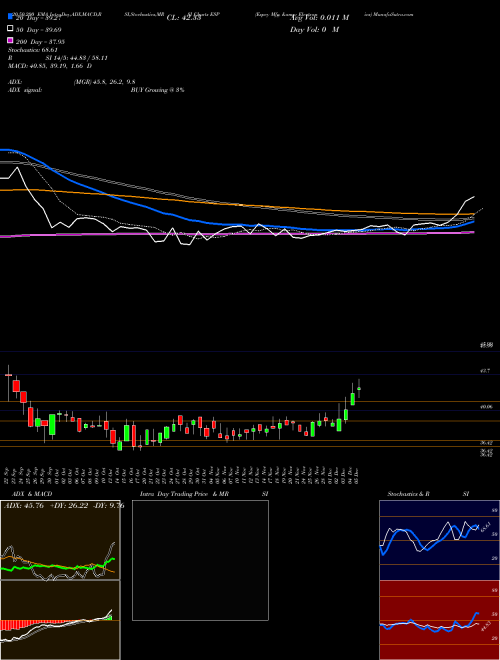Click the '22 Sep' date axis label
500x660 pixels.
coord(7,475)
